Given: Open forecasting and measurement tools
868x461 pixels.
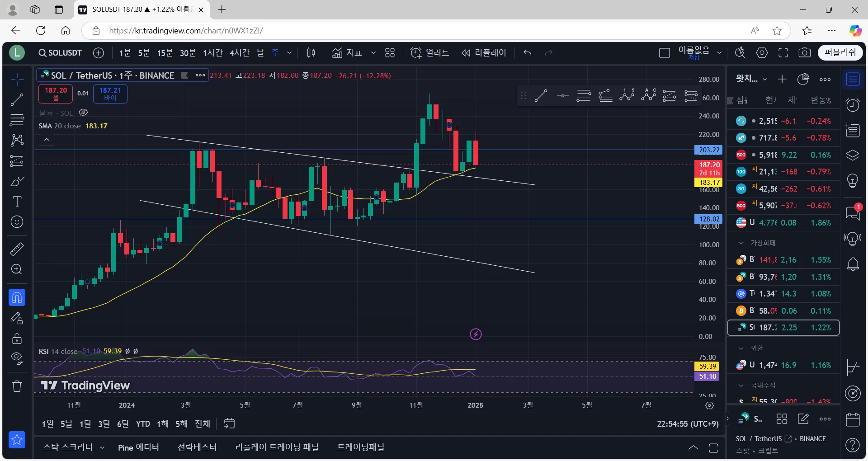Looking at the screenshot, I should [17, 161].
